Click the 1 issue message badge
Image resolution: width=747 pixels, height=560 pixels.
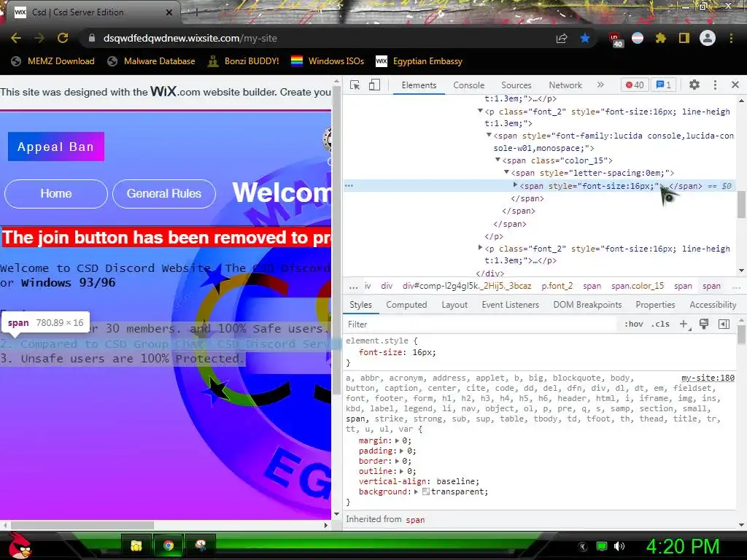[664, 85]
